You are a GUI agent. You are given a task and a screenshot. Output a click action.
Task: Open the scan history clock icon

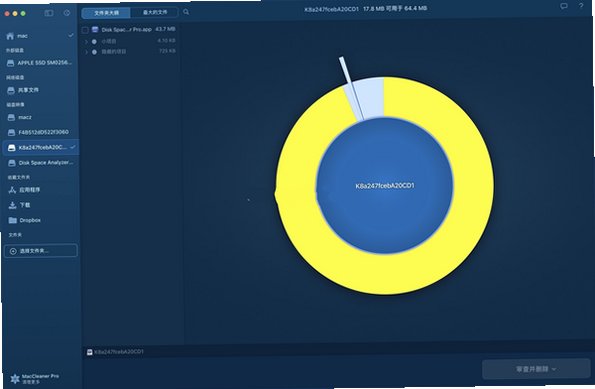[67, 13]
